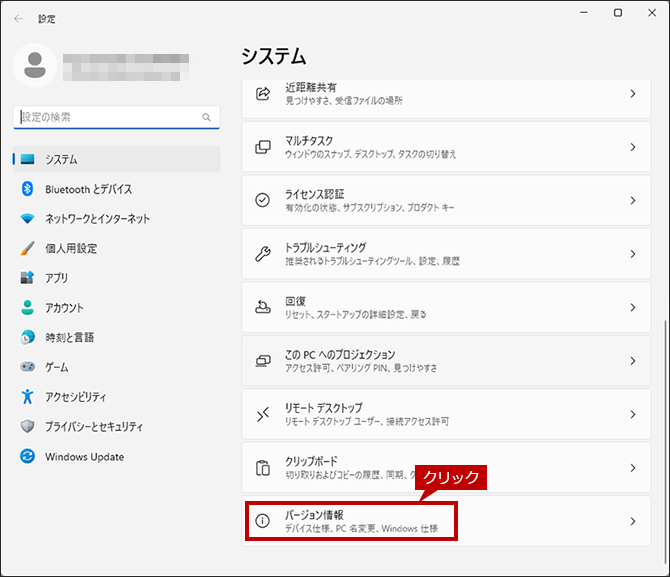The width and height of the screenshot is (670, 577).
Task: Open この PC へのプロジェクション entry
Action: tap(446, 361)
